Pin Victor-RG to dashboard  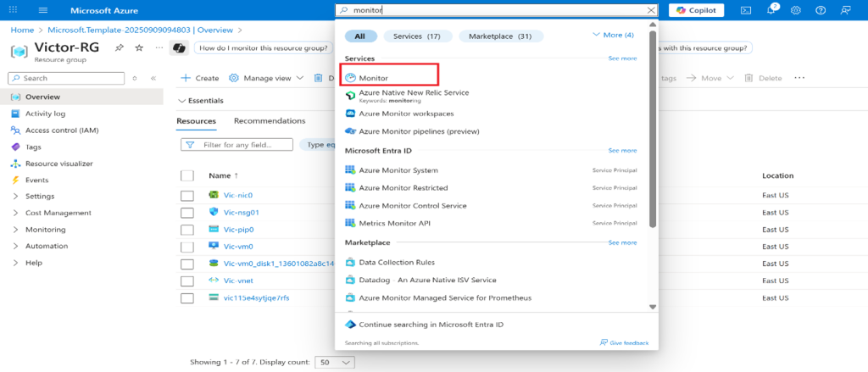pos(119,48)
